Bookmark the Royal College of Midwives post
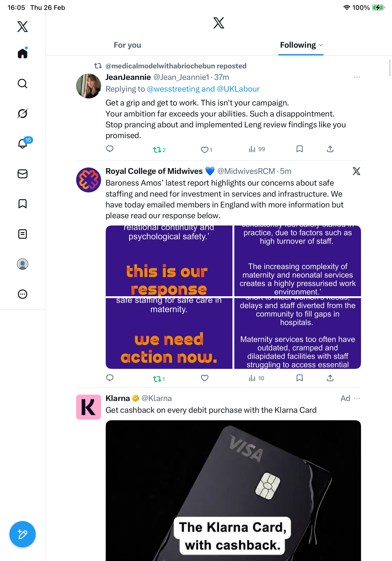This screenshot has height=561, width=392. point(299,378)
